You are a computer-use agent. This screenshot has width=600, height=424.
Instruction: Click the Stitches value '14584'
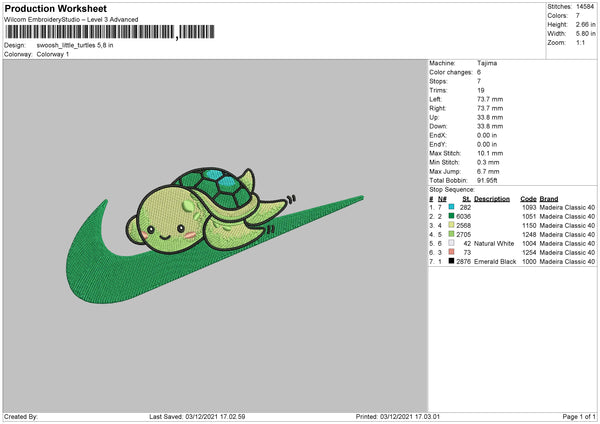pos(585,7)
